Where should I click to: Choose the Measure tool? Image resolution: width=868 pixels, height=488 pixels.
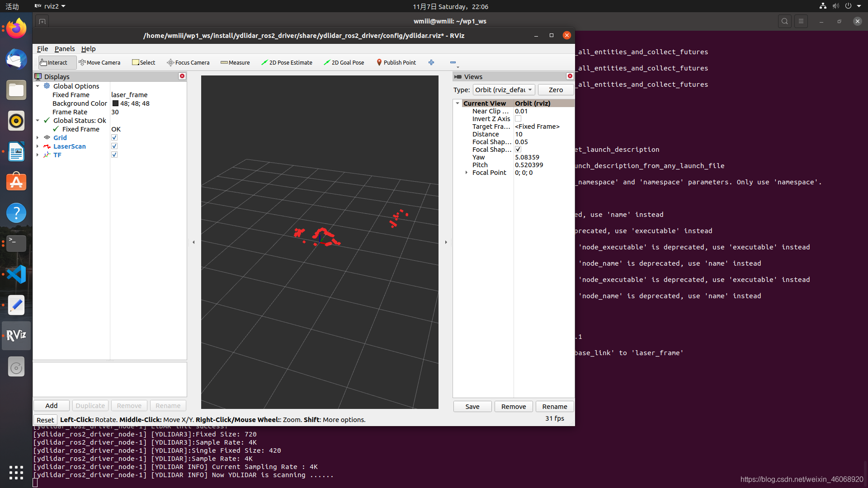(235, 62)
